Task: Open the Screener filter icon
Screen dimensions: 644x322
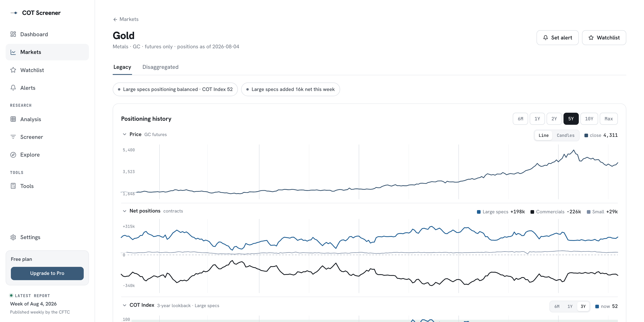Action: (x=13, y=137)
